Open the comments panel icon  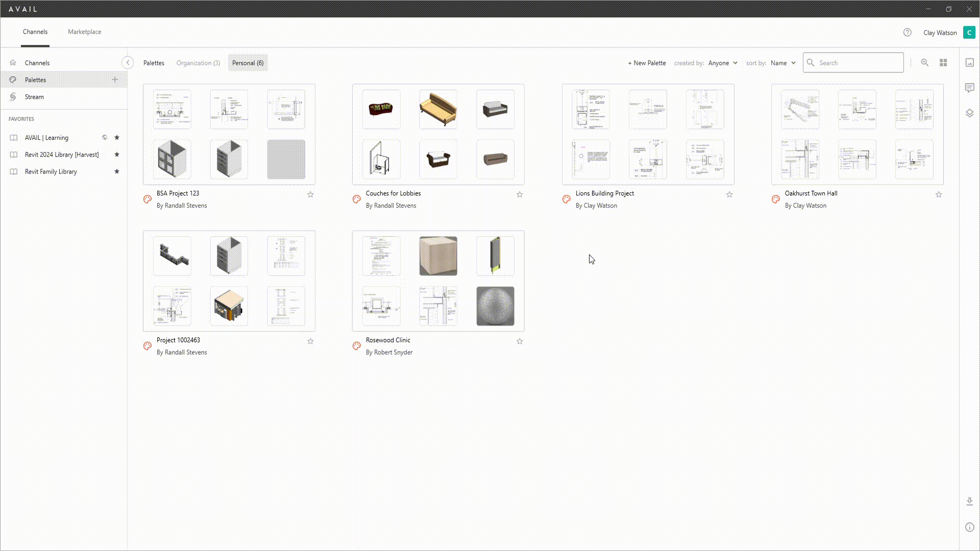point(969,88)
